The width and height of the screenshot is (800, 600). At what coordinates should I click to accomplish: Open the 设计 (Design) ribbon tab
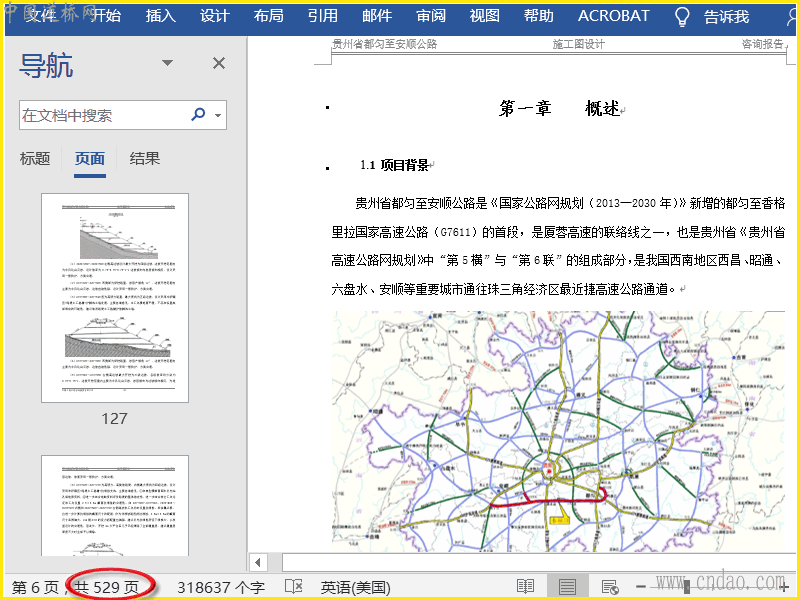[x=214, y=16]
